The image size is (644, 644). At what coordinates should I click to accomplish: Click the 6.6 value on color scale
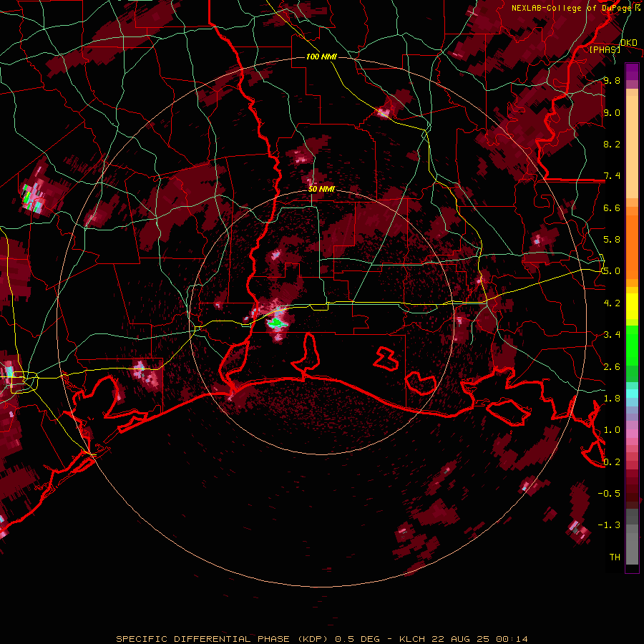612,208
